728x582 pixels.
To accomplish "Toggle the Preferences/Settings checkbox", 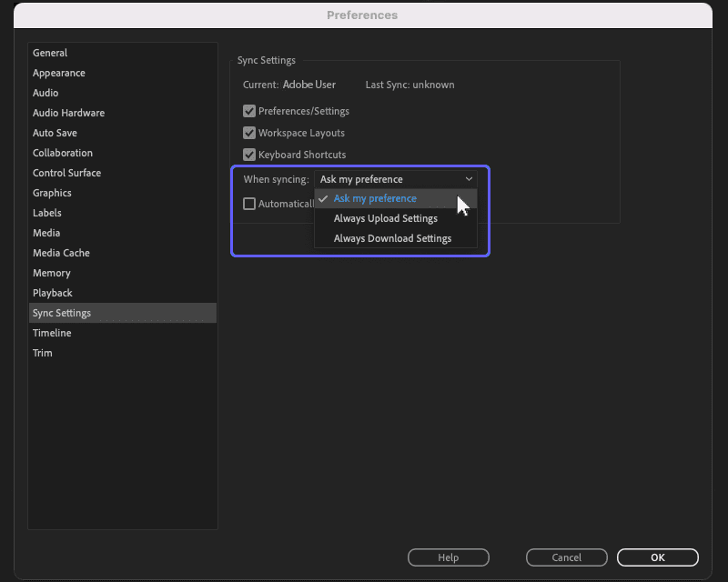I will 249,111.
